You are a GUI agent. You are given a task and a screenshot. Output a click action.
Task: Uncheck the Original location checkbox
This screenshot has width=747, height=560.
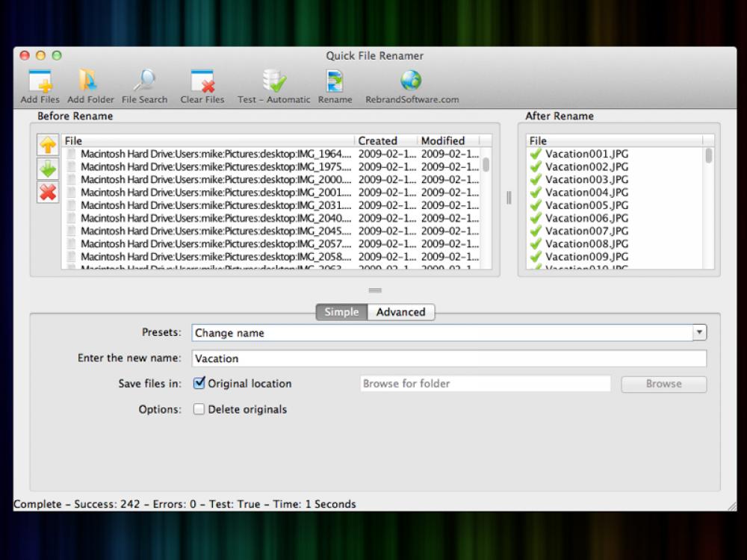pyautogui.click(x=199, y=383)
